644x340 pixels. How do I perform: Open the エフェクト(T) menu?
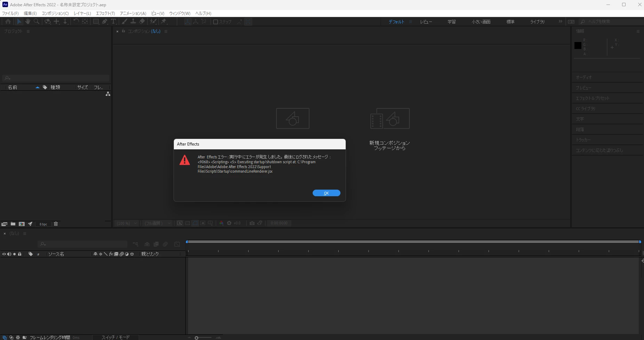[105, 14]
